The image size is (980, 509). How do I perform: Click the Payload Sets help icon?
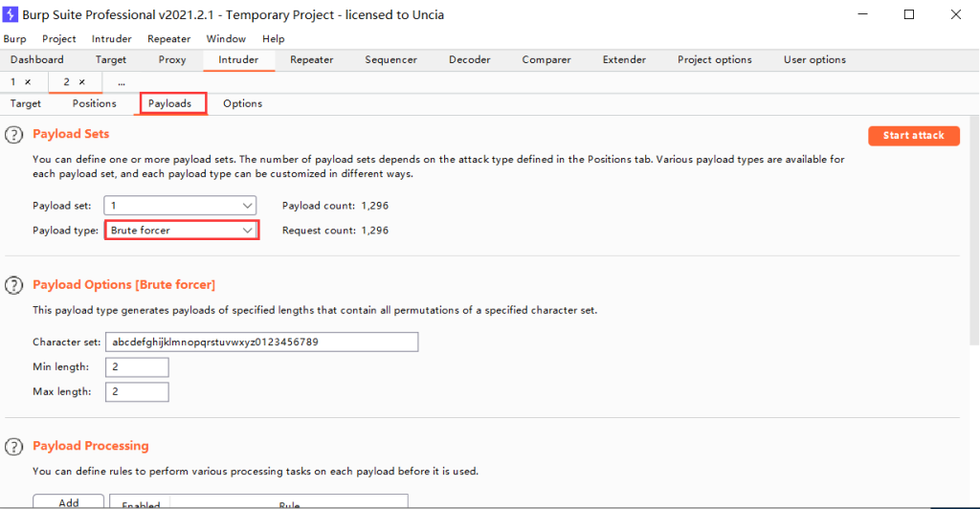point(14,135)
